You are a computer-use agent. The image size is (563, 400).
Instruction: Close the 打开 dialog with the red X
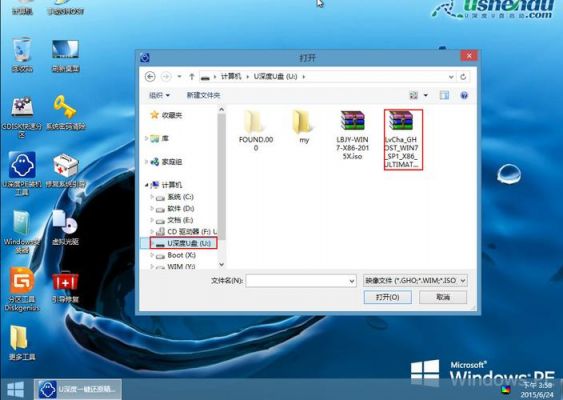tap(469, 56)
